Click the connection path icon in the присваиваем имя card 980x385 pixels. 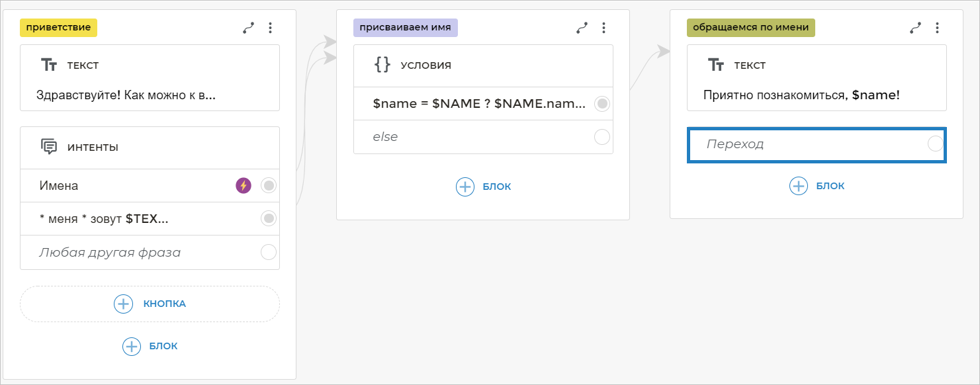pos(582,28)
